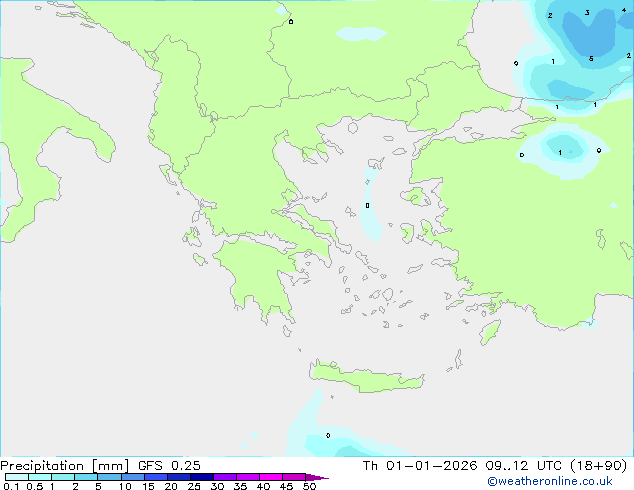Click the 2–5 mm legend swatch
Viewport: 634px width, 490px height.
(x=86, y=477)
